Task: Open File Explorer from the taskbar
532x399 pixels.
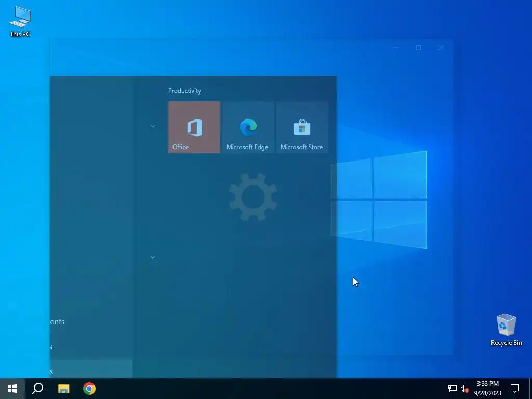Action: coord(63,389)
